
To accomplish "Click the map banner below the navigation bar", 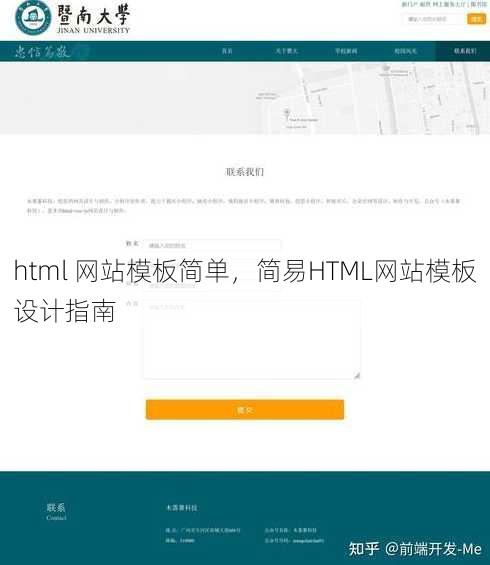I will click(245, 98).
